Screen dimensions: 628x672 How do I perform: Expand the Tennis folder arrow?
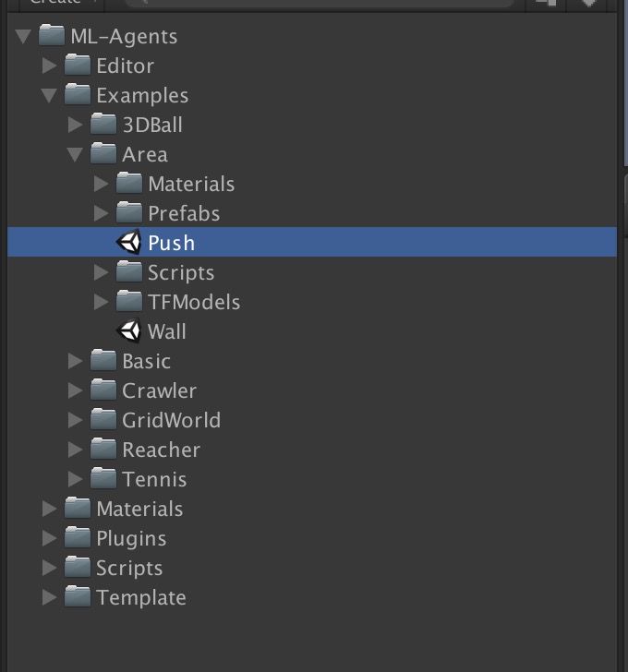[x=76, y=480]
